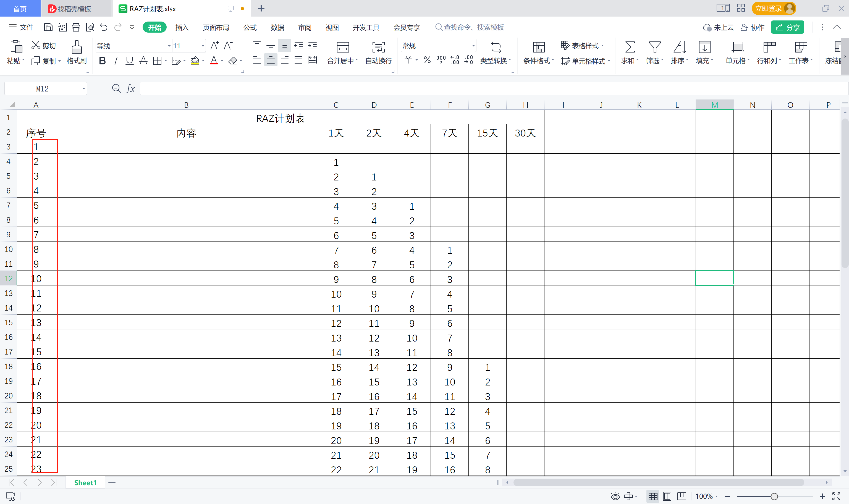849x504 pixels.
Task: Switch to the 审阅 ribbon tab
Action: click(x=305, y=27)
